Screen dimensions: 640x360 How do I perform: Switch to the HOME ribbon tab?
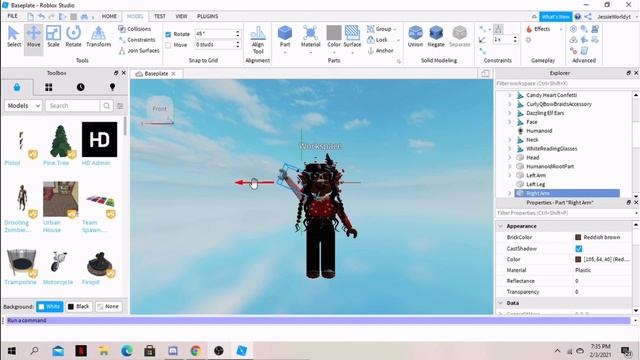(x=109, y=16)
